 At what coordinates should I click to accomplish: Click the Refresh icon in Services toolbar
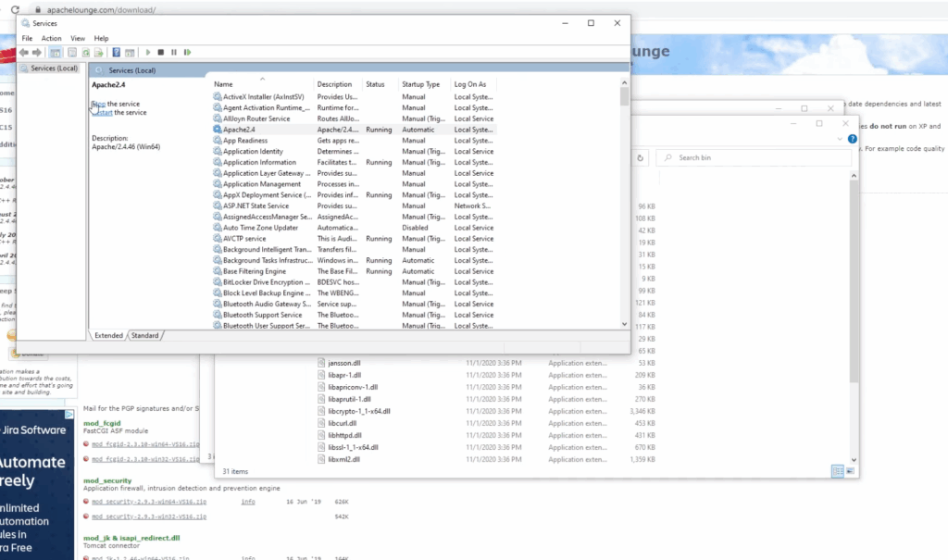click(x=85, y=53)
